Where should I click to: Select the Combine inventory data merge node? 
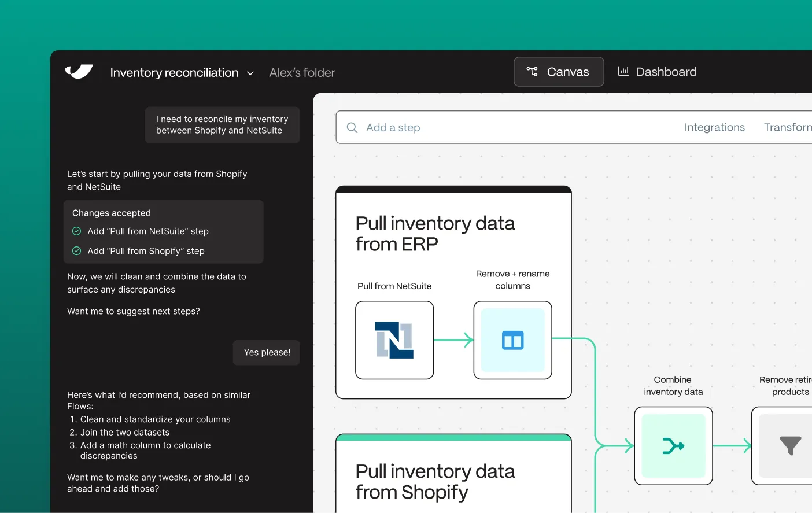673,446
